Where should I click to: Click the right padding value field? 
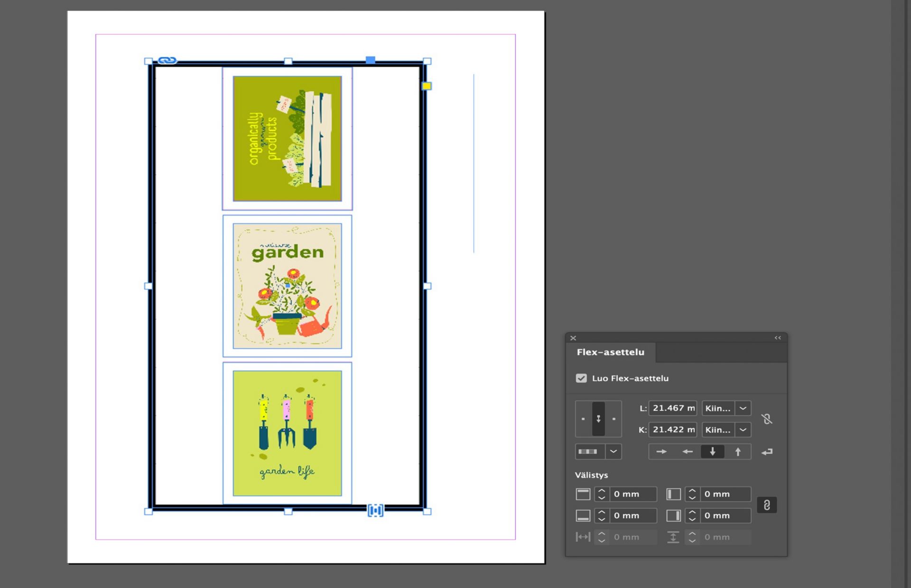coord(725,515)
